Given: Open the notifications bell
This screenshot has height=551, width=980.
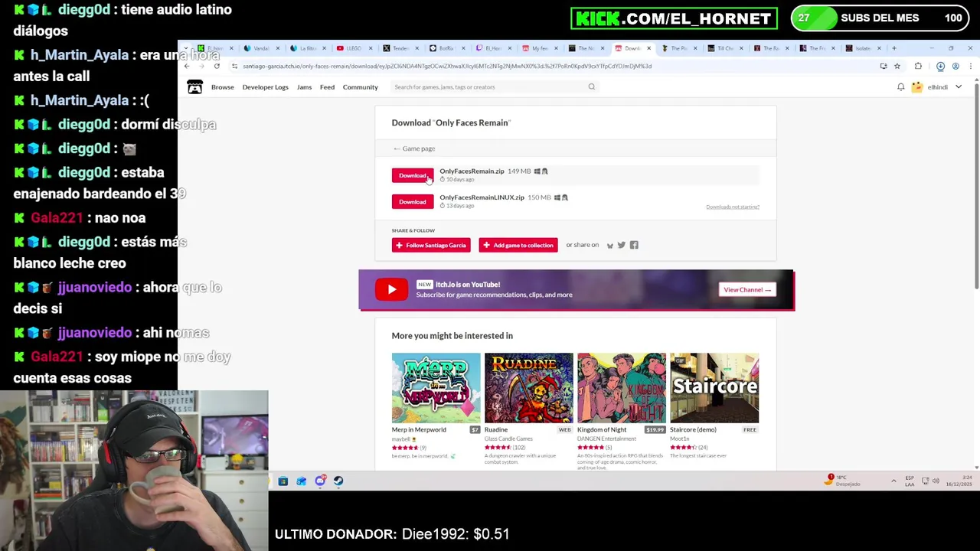Looking at the screenshot, I should point(901,87).
